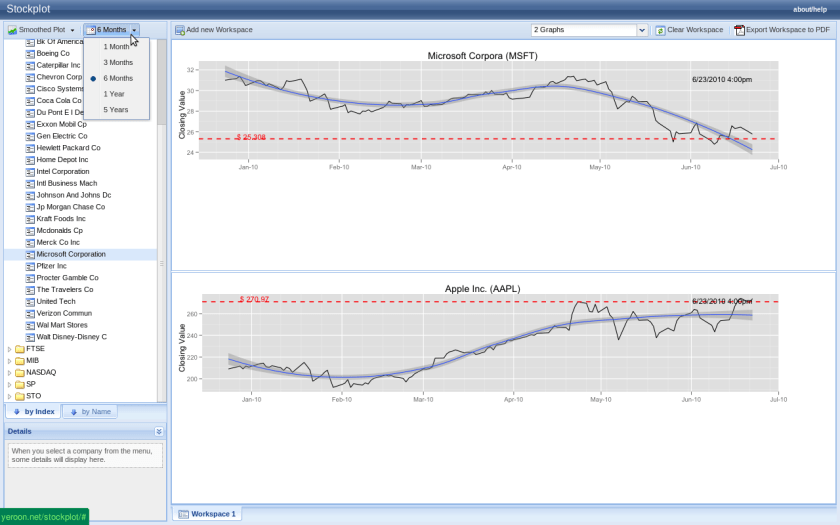Image resolution: width=840 pixels, height=525 pixels.
Task: Click the Export Workspace to PDF icon
Action: click(739, 30)
